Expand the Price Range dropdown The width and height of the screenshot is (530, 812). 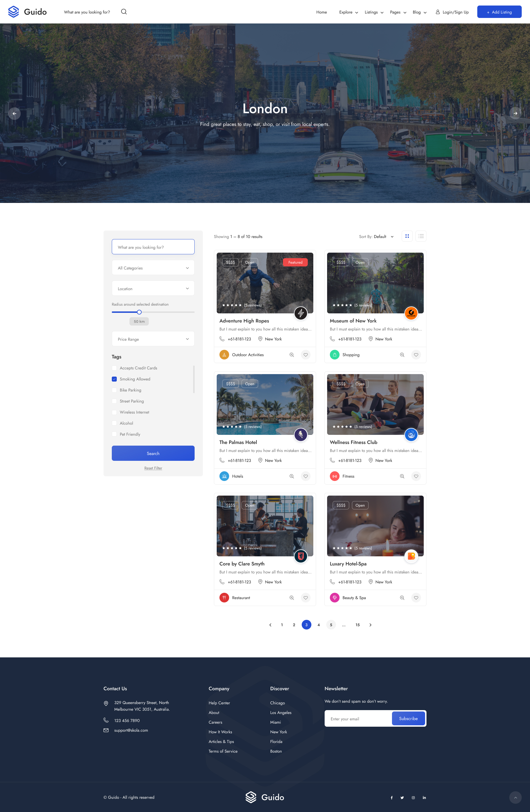[153, 339]
